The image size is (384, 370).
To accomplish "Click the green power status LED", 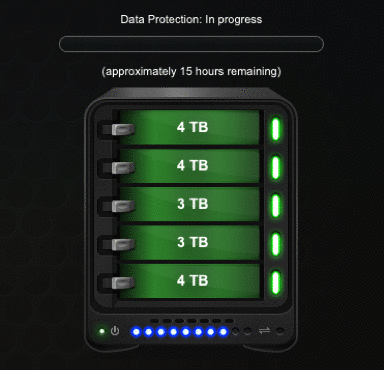I will click(x=102, y=331).
